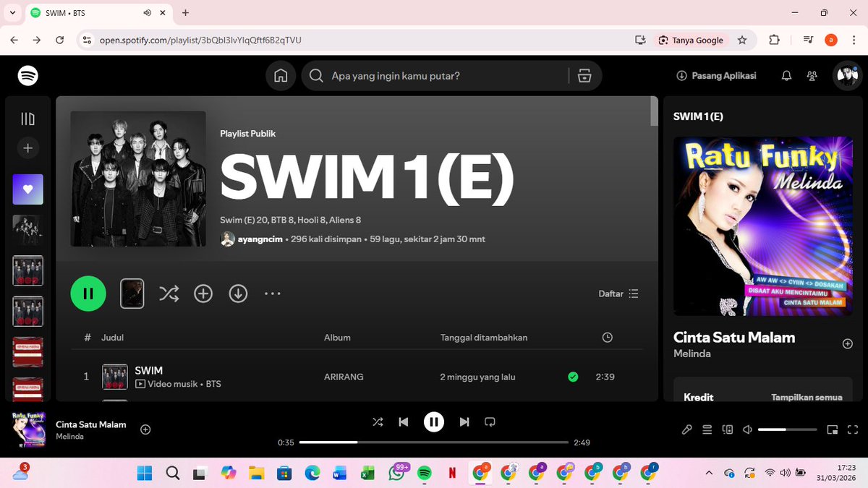
Task: Download the SWIM1(E) playlist
Action: click(238, 294)
